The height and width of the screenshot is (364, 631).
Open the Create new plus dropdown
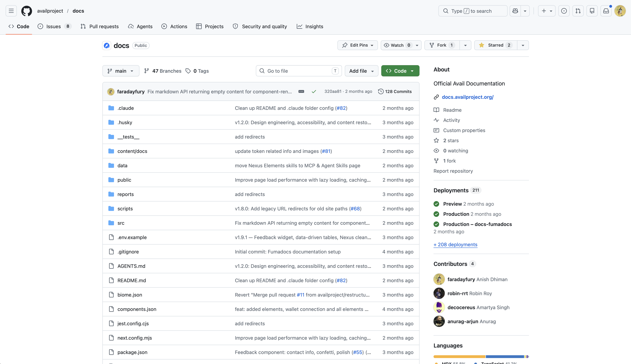pos(547,11)
